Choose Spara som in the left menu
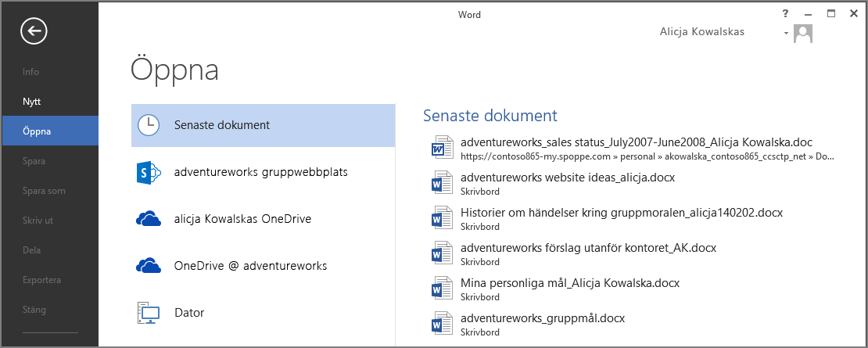 point(50,191)
